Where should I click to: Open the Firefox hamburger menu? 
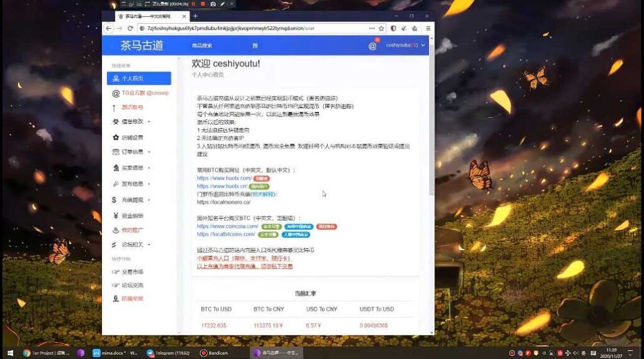click(428, 28)
